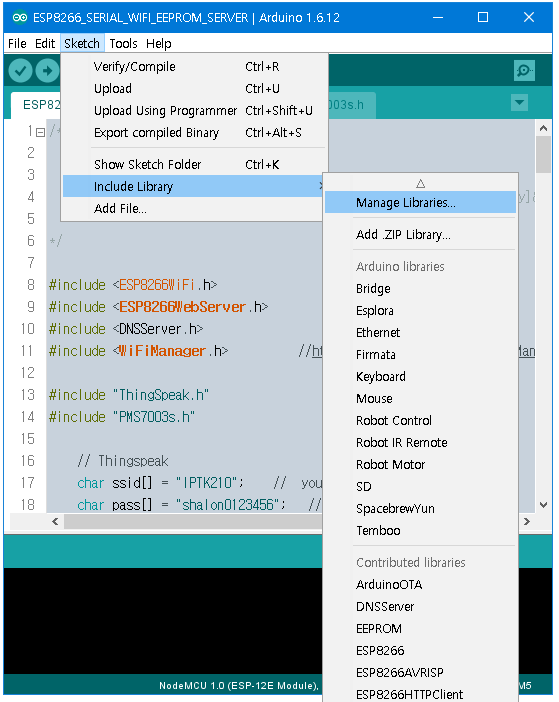
Task: Click the editor vertical scrollbar up arrow
Action: (543, 128)
